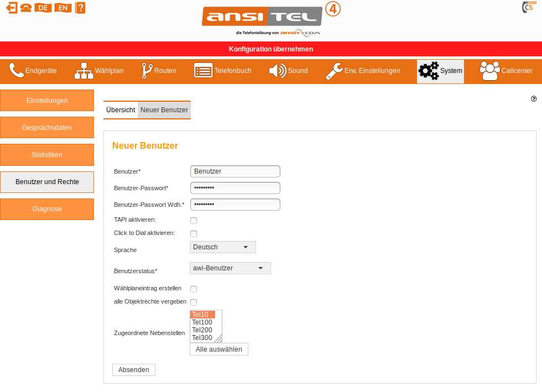Expand the Benutzerstatus dropdown
Image resolution: width=542 pixels, height=392 pixels.
tap(230, 268)
